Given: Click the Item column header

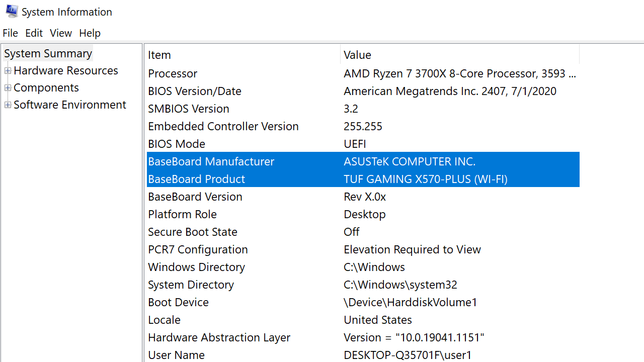Looking at the screenshot, I should click(243, 55).
